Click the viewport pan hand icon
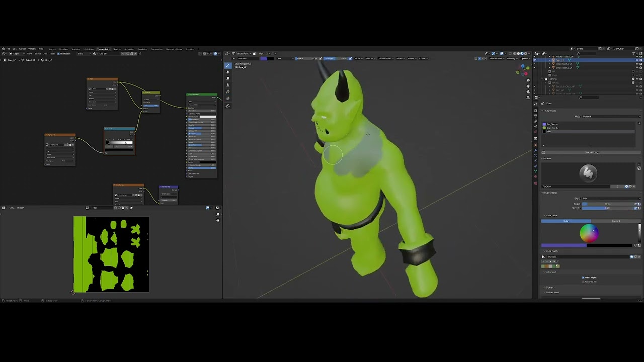 528,86
